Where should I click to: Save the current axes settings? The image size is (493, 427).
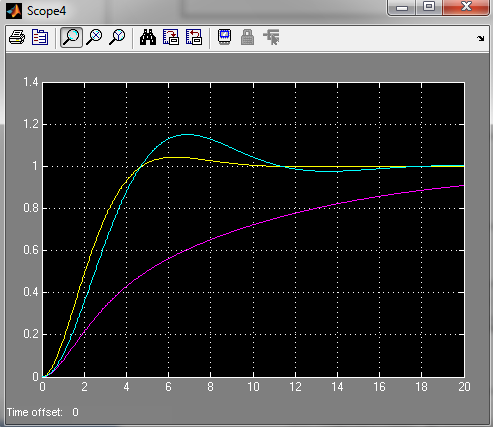pyautogui.click(x=171, y=37)
